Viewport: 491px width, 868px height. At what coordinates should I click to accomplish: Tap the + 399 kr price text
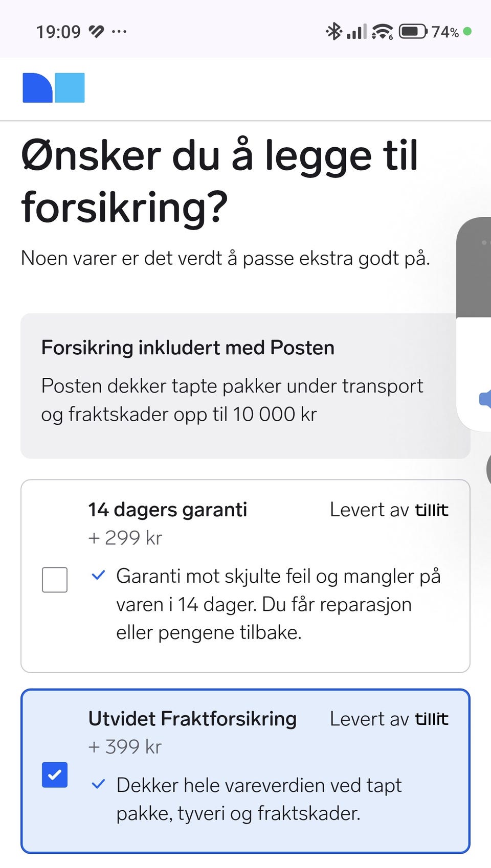125,747
